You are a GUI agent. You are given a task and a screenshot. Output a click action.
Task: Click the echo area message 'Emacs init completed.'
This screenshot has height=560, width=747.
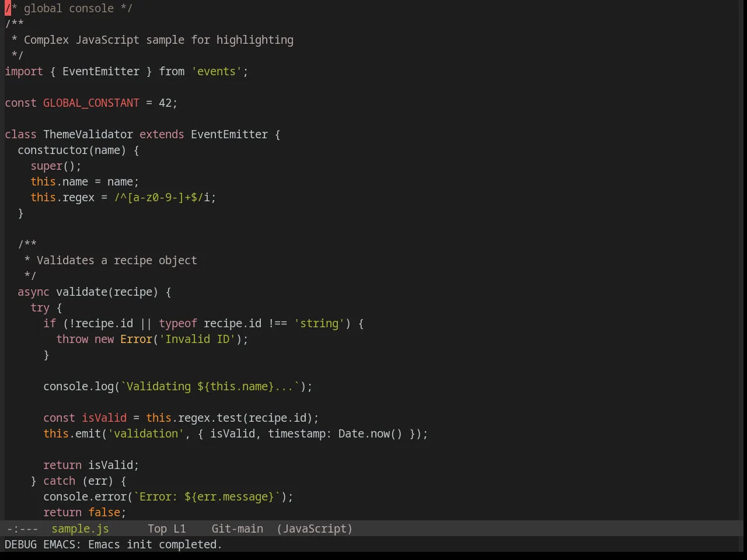155,544
